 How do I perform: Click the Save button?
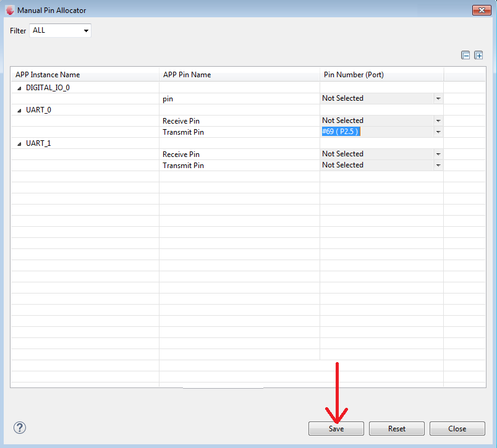point(336,429)
